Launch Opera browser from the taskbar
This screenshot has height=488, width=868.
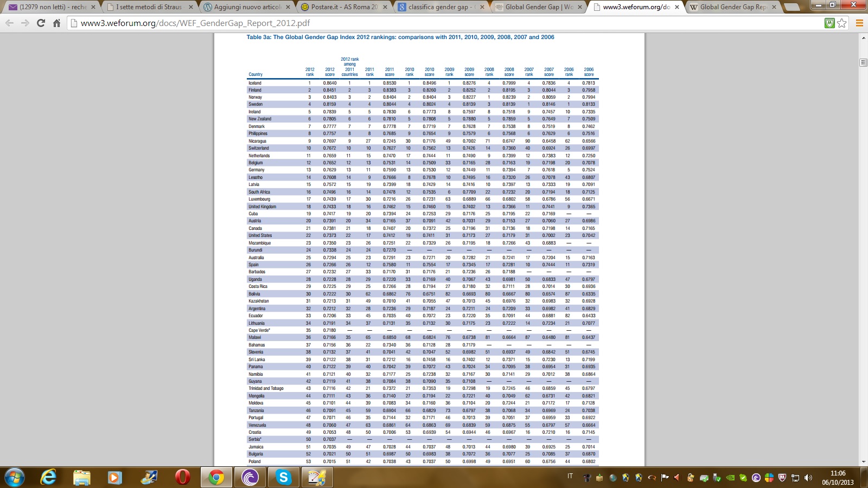[182, 477]
